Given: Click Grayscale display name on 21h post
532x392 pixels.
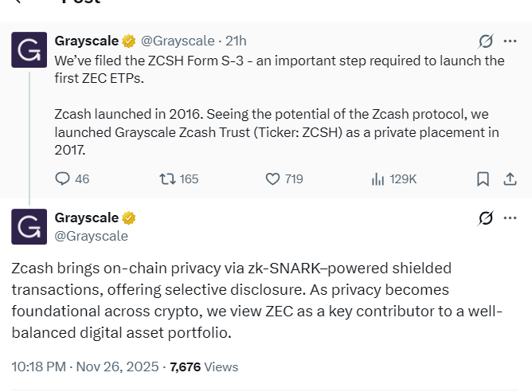Looking at the screenshot, I should [86, 41].
